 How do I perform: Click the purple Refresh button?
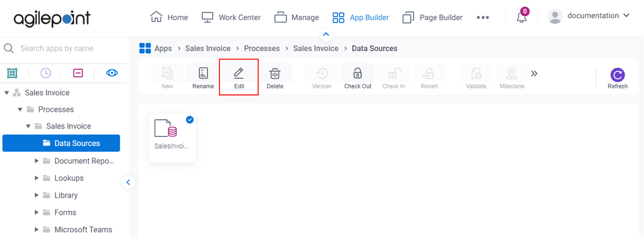click(617, 78)
